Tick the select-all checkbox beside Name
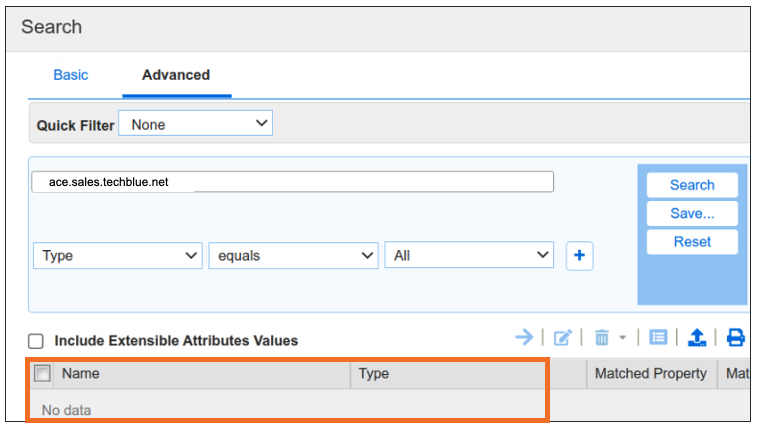Image resolution: width=758 pixels, height=431 pixels. coord(42,374)
